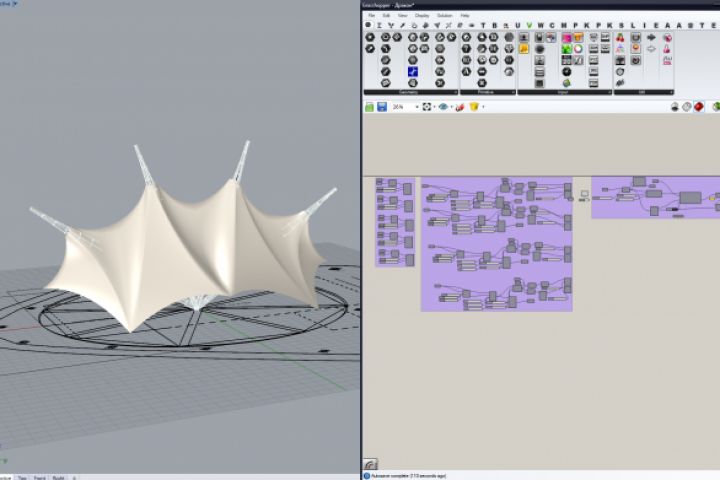Expand the Util panel category bar
The width and height of the screenshot is (720, 480).
[x=643, y=92]
